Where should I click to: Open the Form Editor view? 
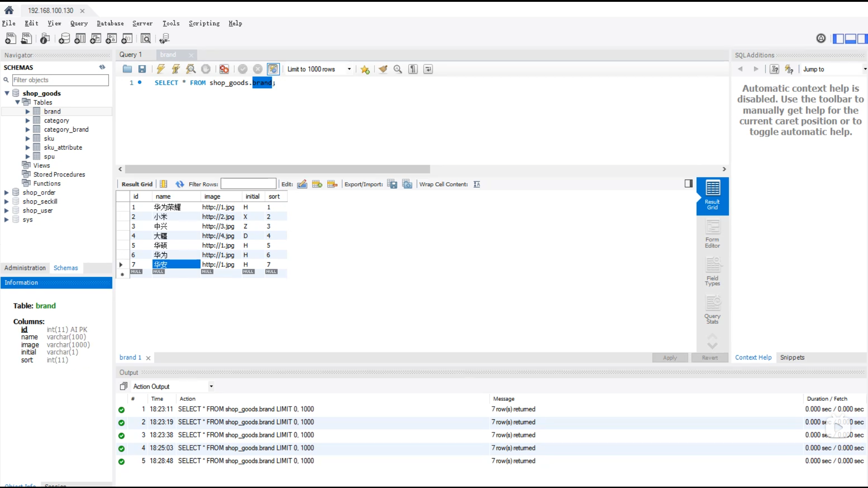(712, 234)
